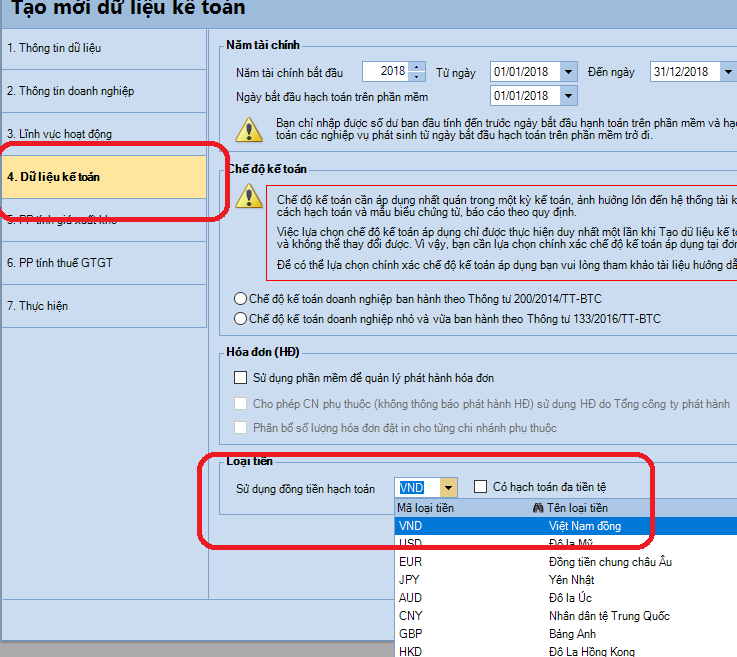Choose JPY Yên Nhật from list
Viewport: 737px width, 657px height.
(x=566, y=580)
